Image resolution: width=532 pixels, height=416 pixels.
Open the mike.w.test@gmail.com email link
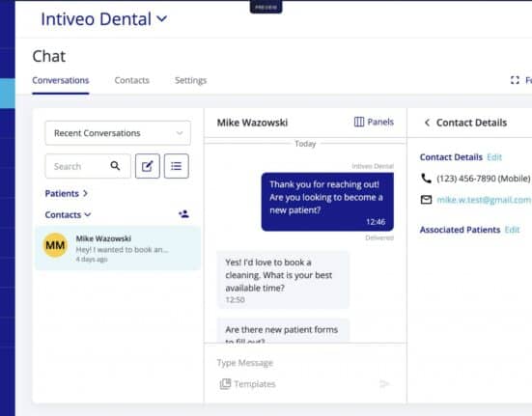click(x=484, y=200)
